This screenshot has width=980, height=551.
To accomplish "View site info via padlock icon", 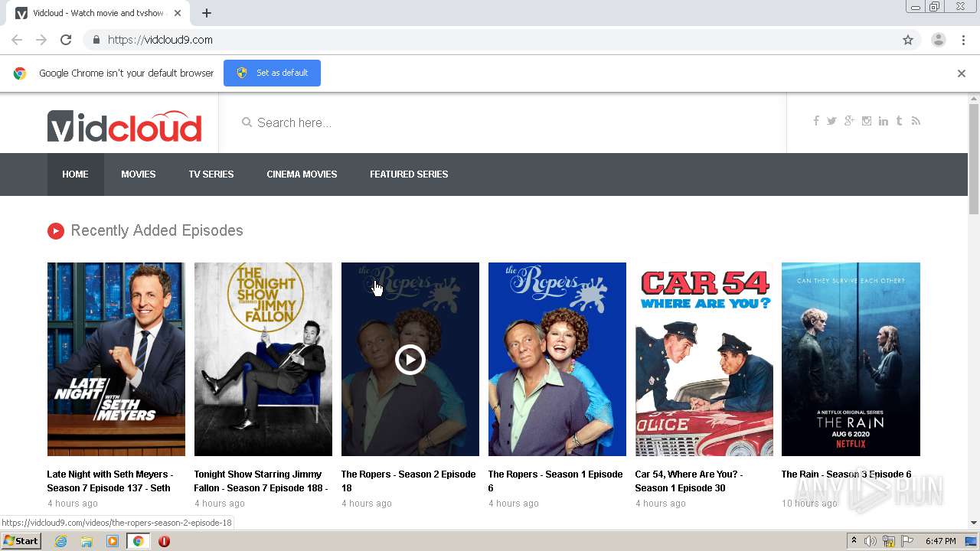I will point(96,40).
